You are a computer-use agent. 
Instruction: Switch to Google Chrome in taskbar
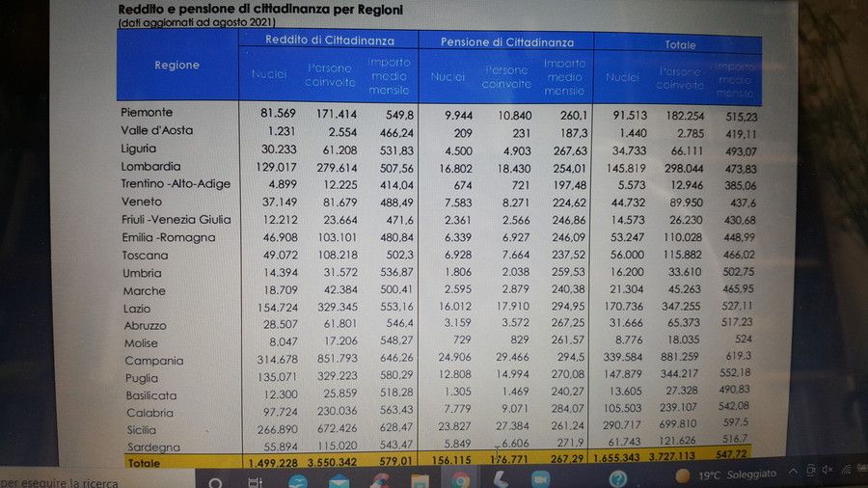tap(461, 478)
